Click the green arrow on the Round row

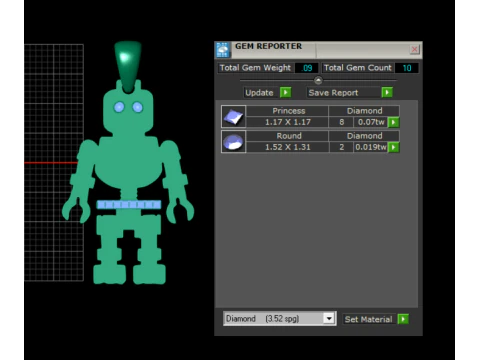click(394, 147)
